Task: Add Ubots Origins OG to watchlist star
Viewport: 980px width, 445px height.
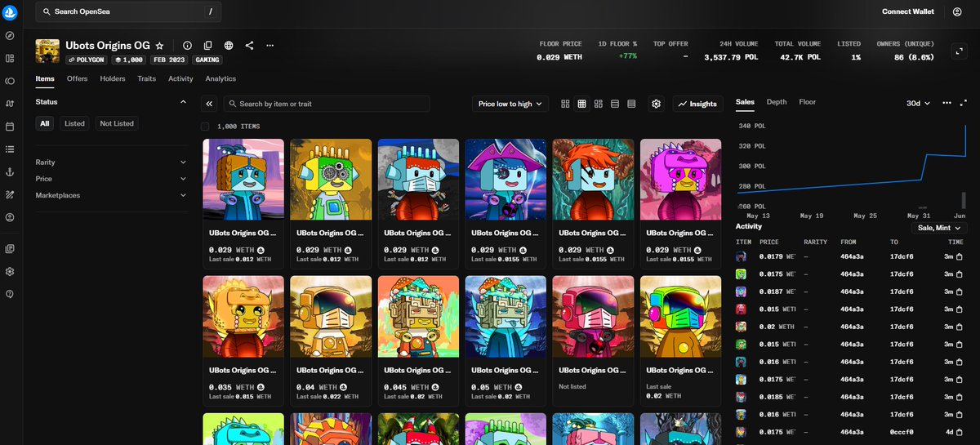Action: (x=160, y=46)
